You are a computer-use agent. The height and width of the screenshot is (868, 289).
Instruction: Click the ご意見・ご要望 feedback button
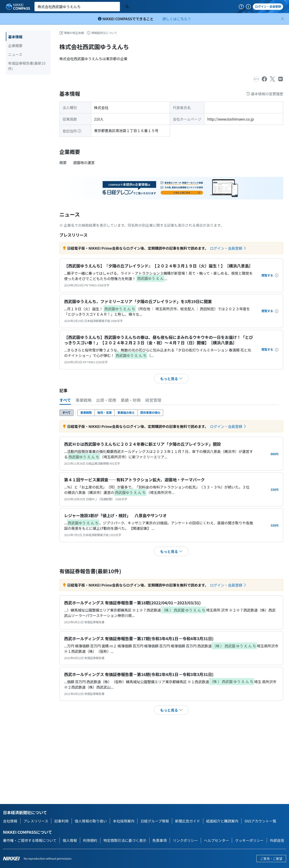(271, 859)
